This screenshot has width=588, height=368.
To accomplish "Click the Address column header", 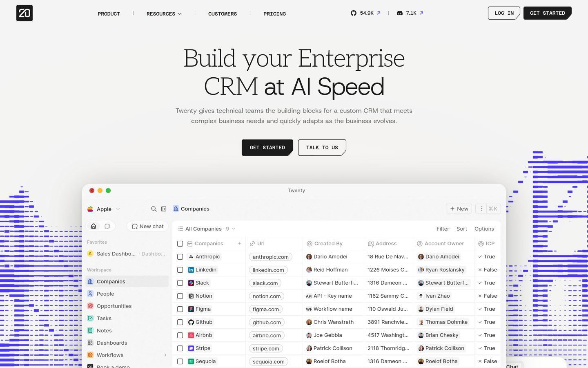I will click(388, 244).
